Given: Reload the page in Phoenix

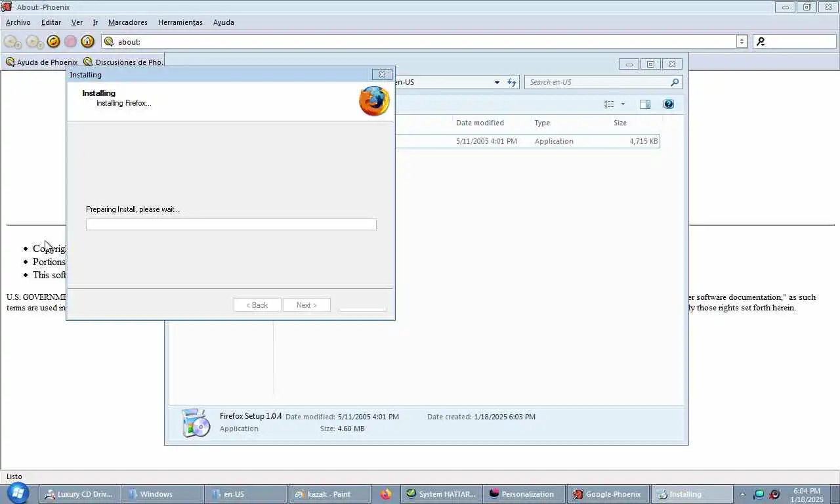Looking at the screenshot, I should (54, 41).
